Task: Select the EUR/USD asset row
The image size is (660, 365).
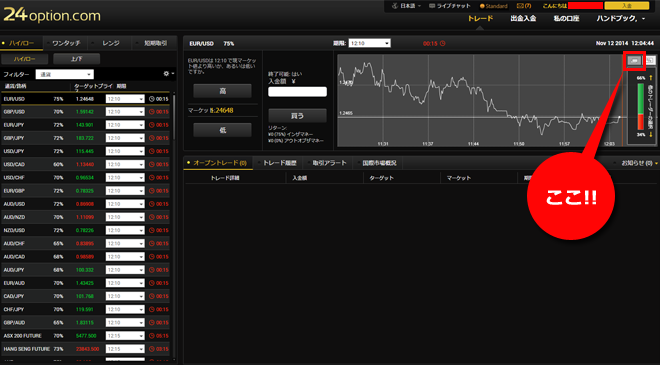Action: click(x=85, y=99)
